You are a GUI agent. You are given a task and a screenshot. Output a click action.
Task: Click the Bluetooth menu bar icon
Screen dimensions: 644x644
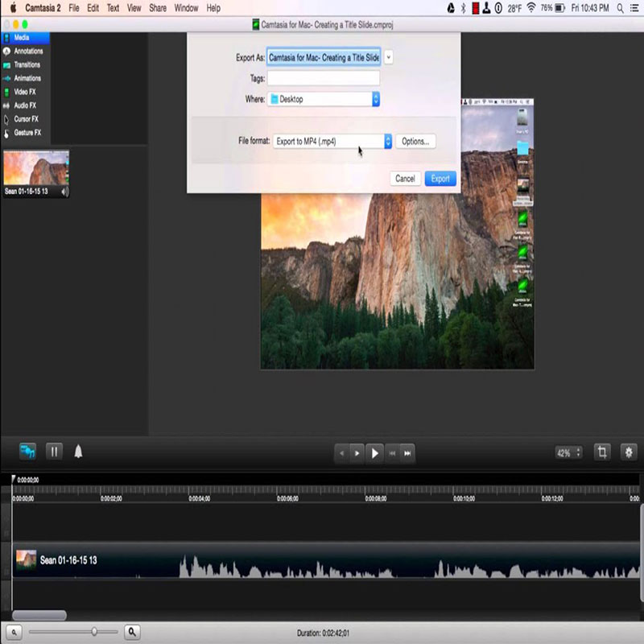tap(464, 8)
